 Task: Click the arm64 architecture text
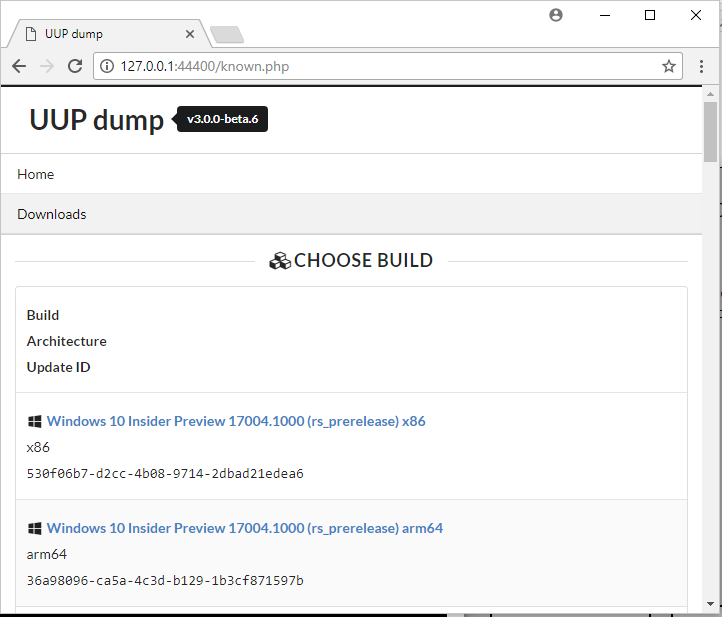tap(47, 554)
